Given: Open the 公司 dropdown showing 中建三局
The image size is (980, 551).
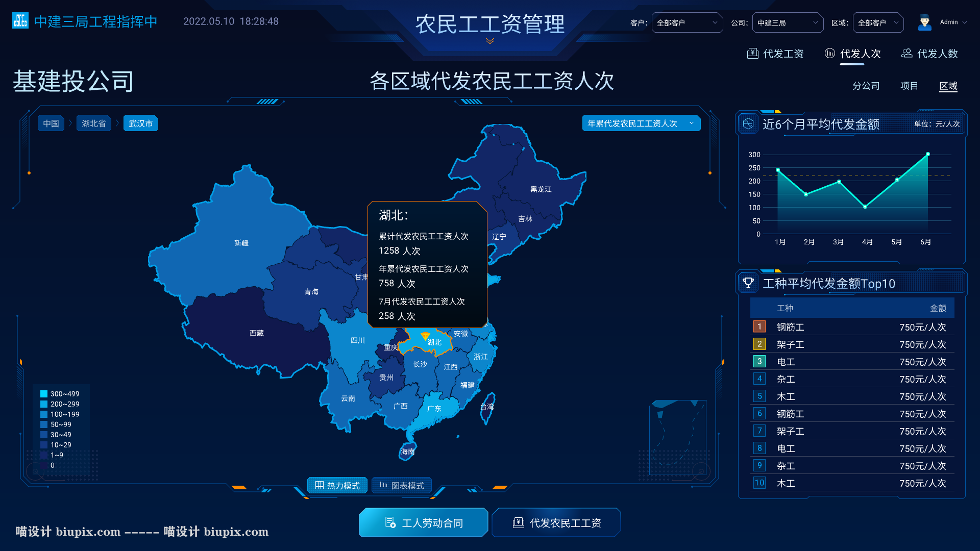Looking at the screenshot, I should 787,23.
